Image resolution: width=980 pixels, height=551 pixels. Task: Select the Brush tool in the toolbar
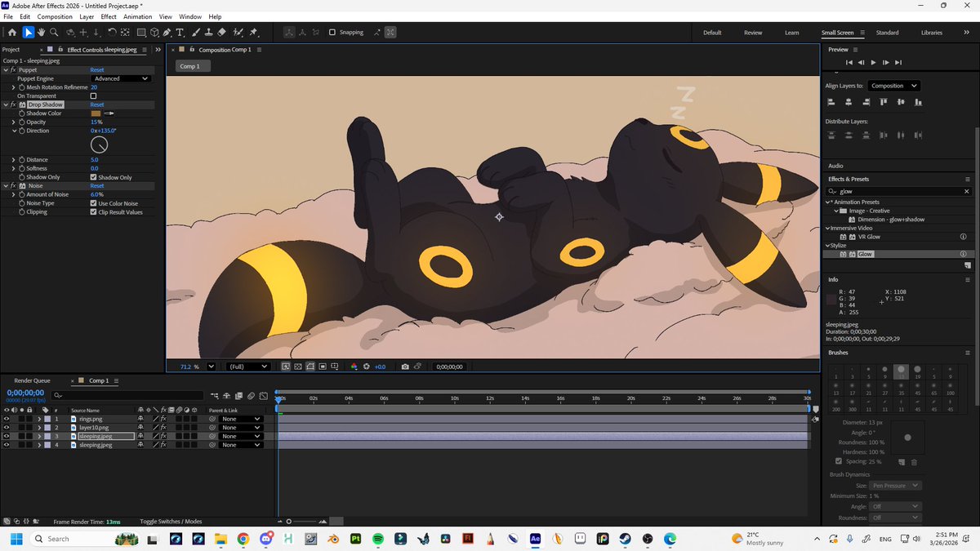tap(195, 33)
